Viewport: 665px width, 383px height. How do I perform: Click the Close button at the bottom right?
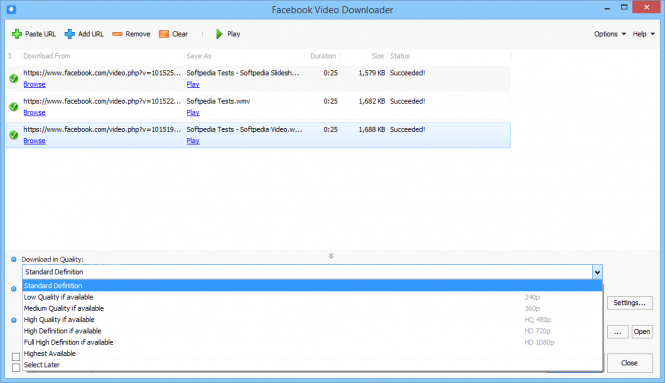tap(629, 363)
